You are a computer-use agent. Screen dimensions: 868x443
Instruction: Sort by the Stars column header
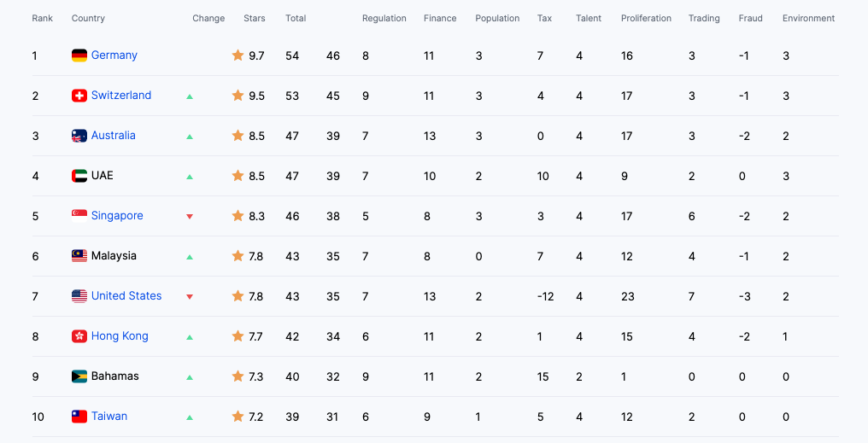(x=254, y=18)
